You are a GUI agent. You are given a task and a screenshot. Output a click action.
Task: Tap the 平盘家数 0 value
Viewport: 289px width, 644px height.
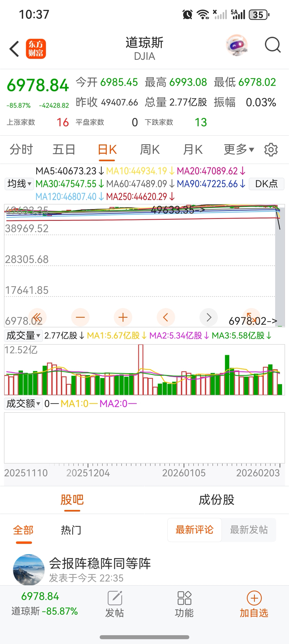coord(135,122)
